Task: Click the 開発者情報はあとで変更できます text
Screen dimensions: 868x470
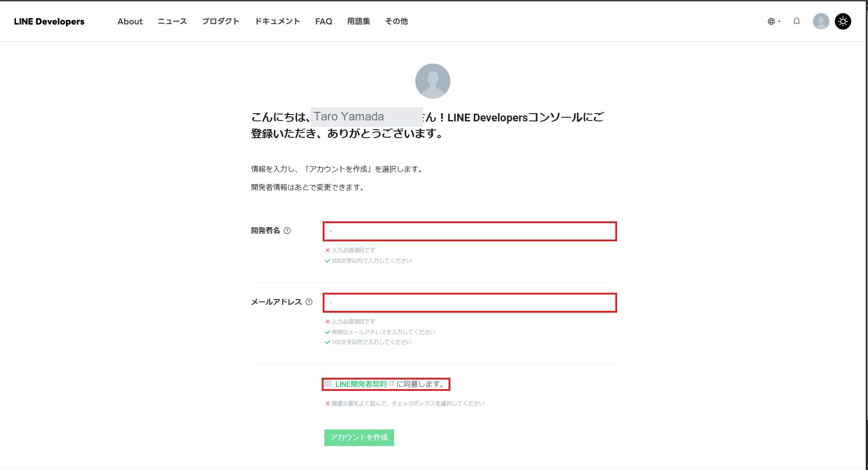Action: 309,187
